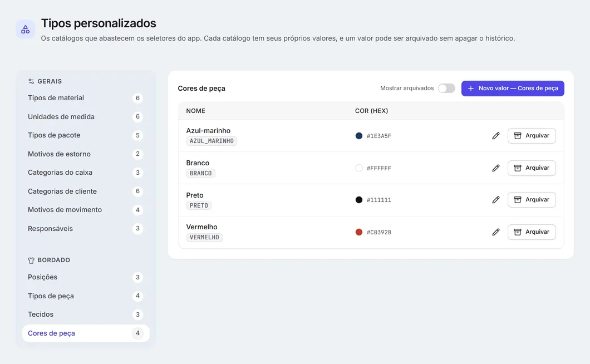
Task: Open Motivos de movimento catalog
Action: [x=86, y=210]
